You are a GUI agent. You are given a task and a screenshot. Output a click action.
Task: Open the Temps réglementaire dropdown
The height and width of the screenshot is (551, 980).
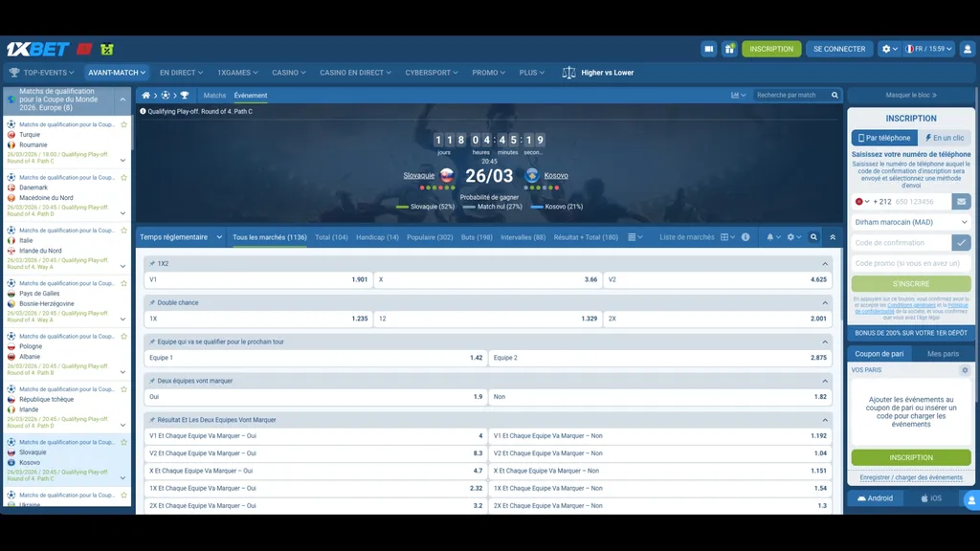click(181, 237)
